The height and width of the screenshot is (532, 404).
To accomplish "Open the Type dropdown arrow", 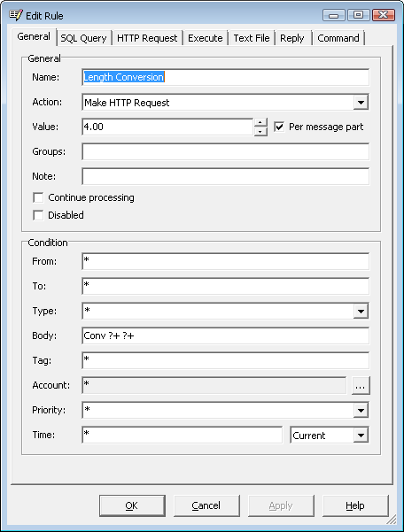I will click(x=361, y=311).
